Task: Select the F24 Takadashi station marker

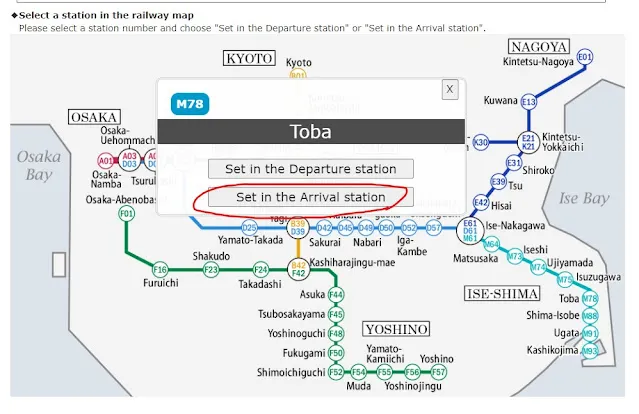Action: pos(261,270)
